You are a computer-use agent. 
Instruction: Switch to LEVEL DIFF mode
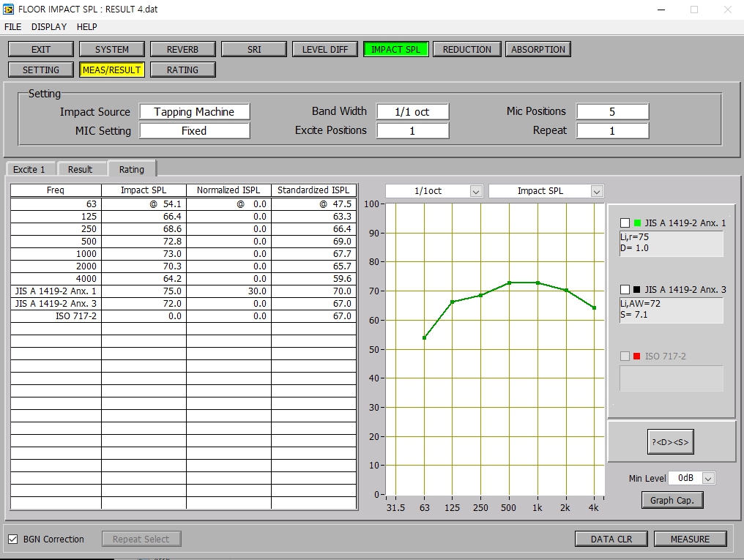point(325,49)
